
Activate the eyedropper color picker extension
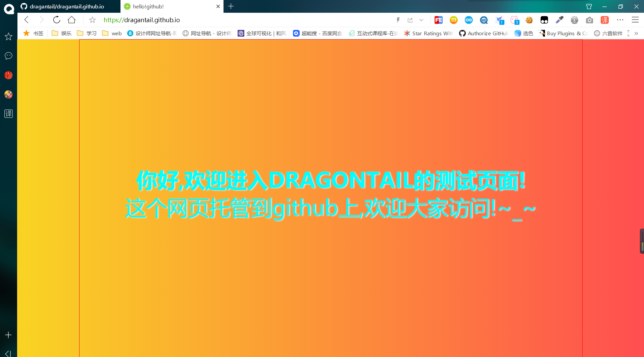[559, 20]
